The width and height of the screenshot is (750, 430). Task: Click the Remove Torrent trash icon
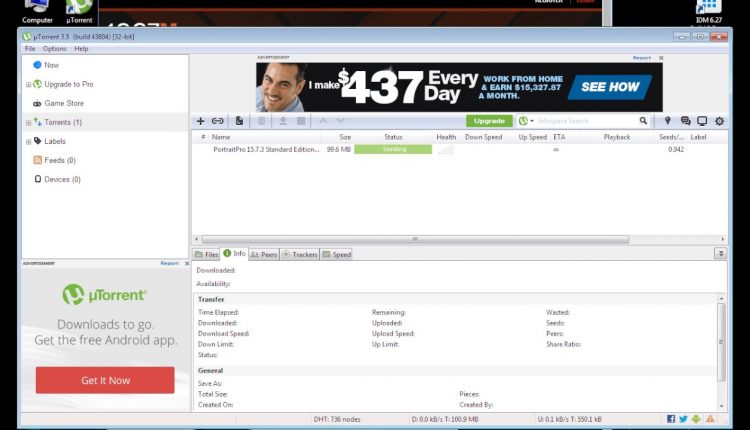pyautogui.click(x=261, y=121)
